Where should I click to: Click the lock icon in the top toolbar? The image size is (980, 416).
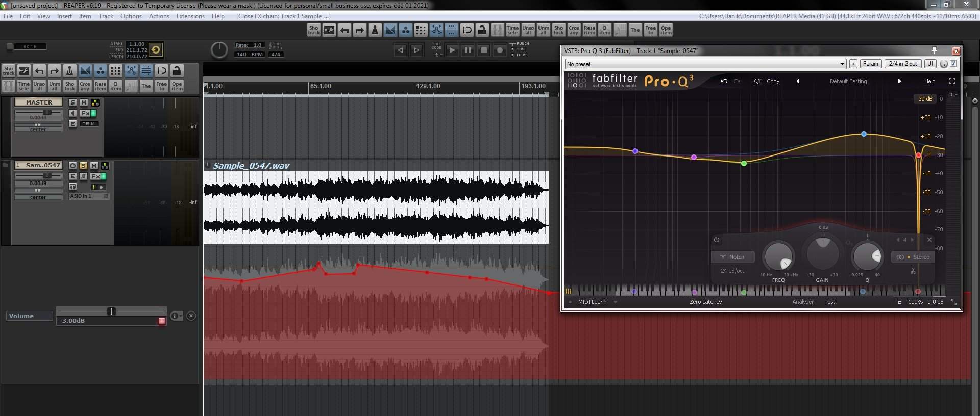tap(482, 30)
